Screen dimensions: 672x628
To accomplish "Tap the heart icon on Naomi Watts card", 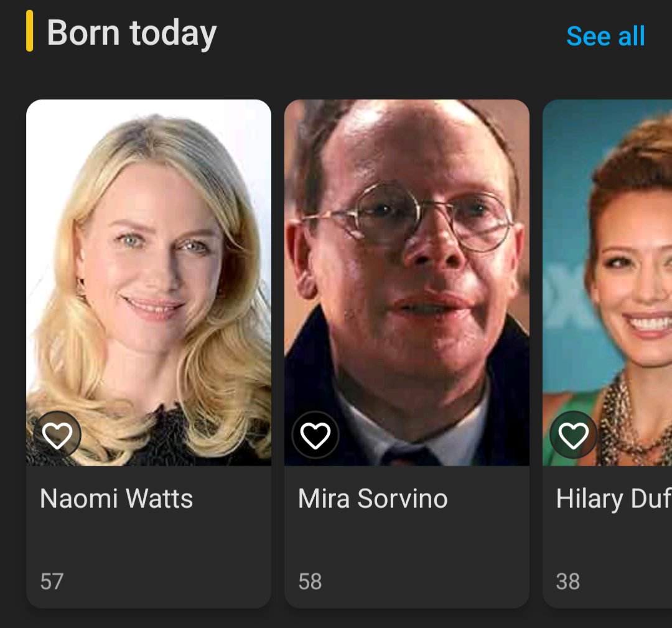I will pos(57,435).
